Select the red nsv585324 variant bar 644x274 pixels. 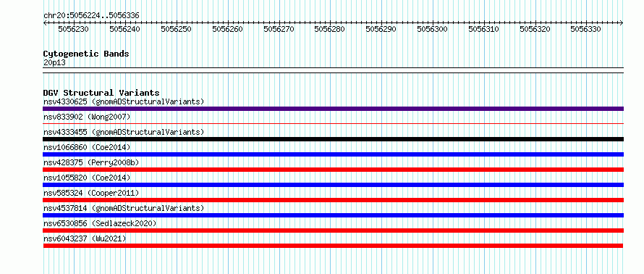(333, 200)
